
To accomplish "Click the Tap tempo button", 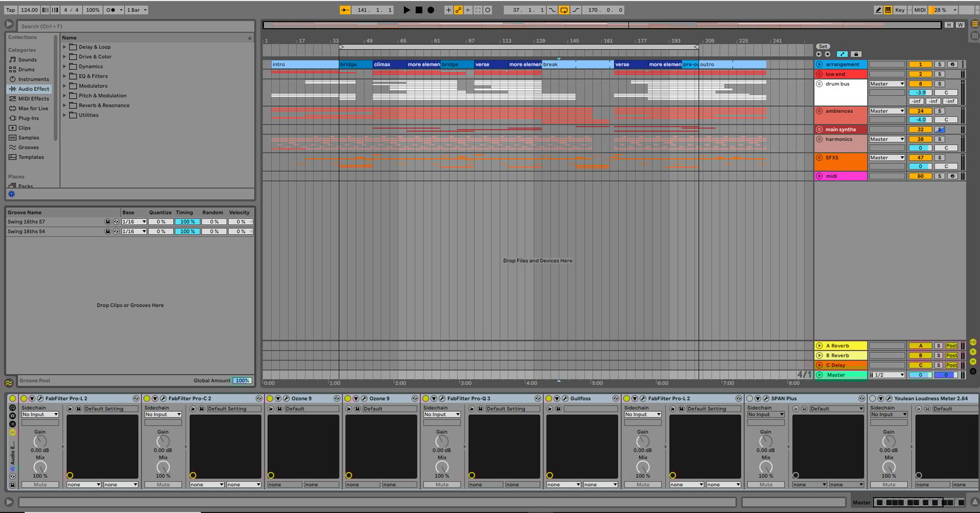I will point(10,10).
